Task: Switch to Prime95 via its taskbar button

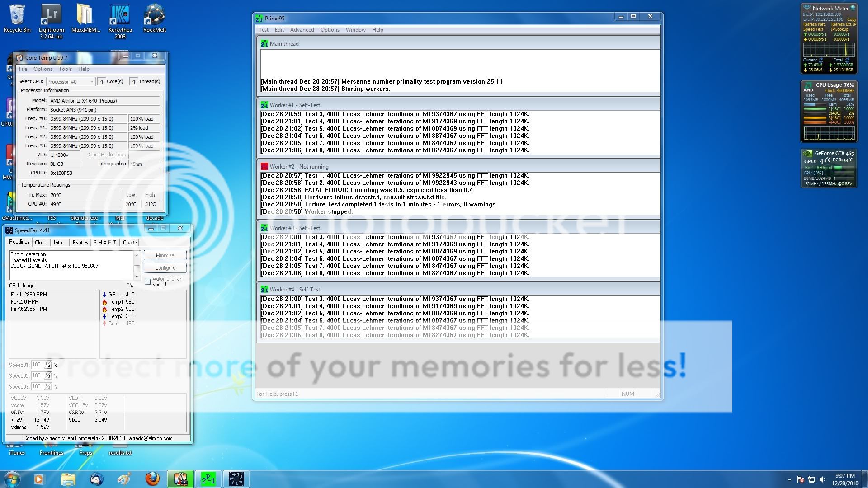Action: [x=208, y=479]
